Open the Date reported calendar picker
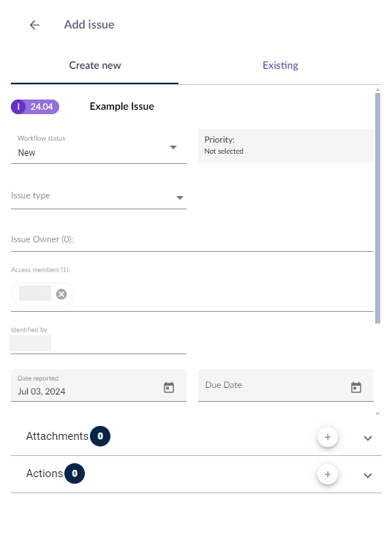The height and width of the screenshot is (554, 392). [x=169, y=387]
